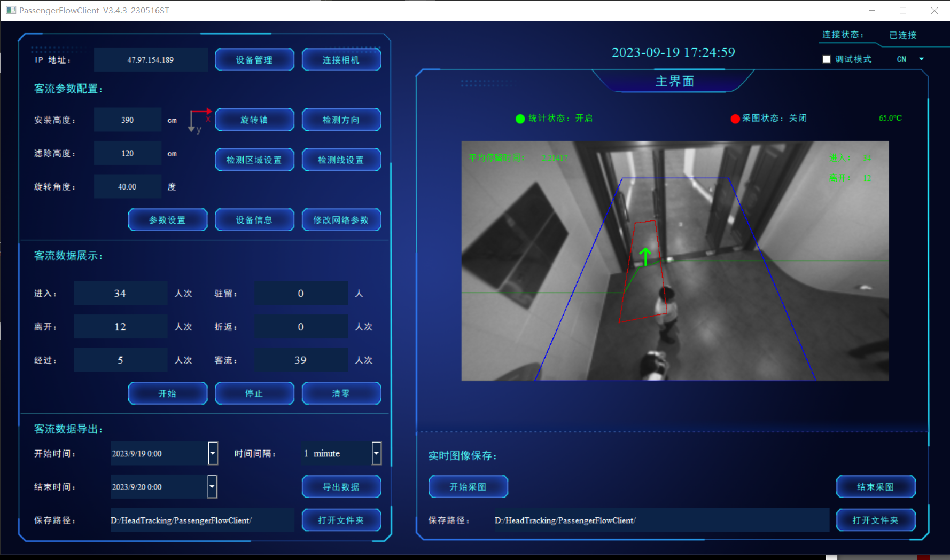Click the 设备管理 device management button
The height and width of the screenshot is (560, 950).
pyautogui.click(x=254, y=60)
